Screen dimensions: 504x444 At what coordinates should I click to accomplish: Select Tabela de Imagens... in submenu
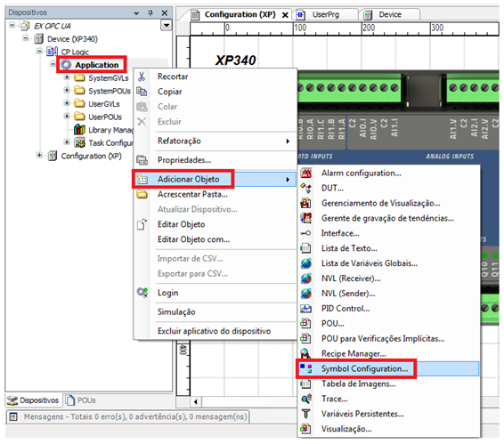pyautogui.click(x=388, y=383)
